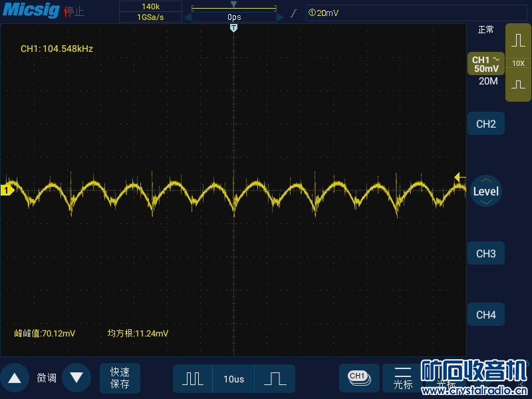Screen dimensions: 532x399
Task: Raise trigger level with Level up chevron
Action: (x=486, y=180)
